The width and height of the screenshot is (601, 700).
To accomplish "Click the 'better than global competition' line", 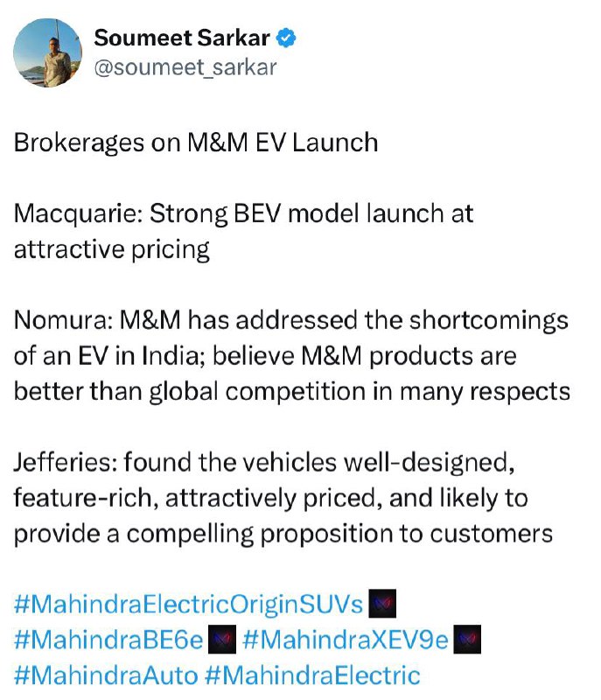I will click(292, 391).
